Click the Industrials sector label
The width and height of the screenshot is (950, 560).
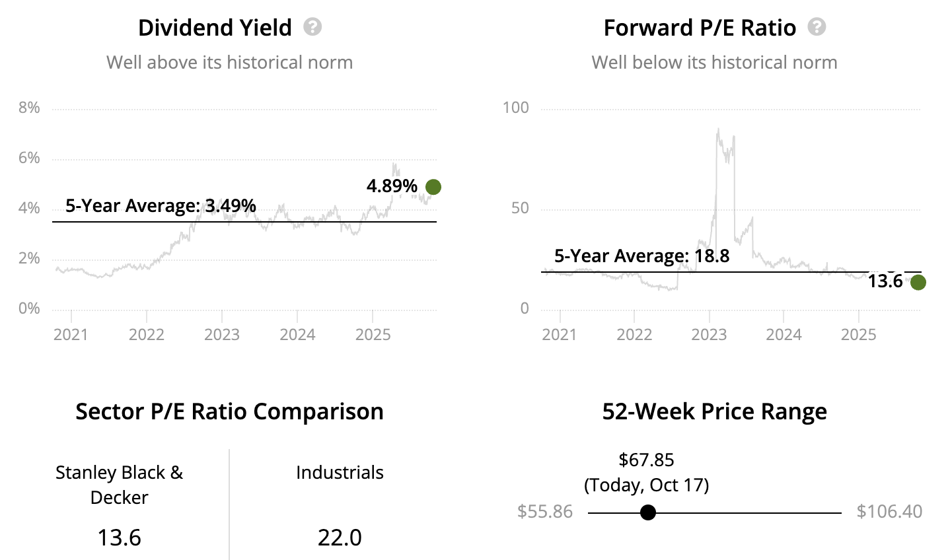(340, 473)
